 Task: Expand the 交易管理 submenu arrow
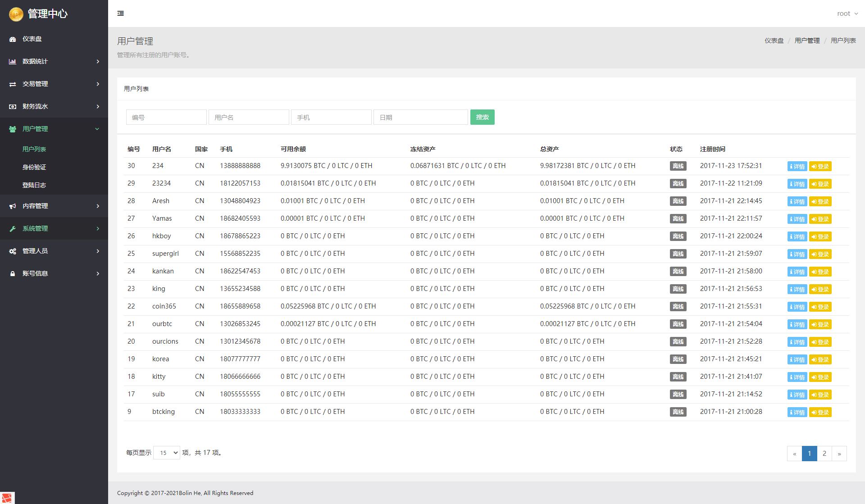tap(98, 83)
